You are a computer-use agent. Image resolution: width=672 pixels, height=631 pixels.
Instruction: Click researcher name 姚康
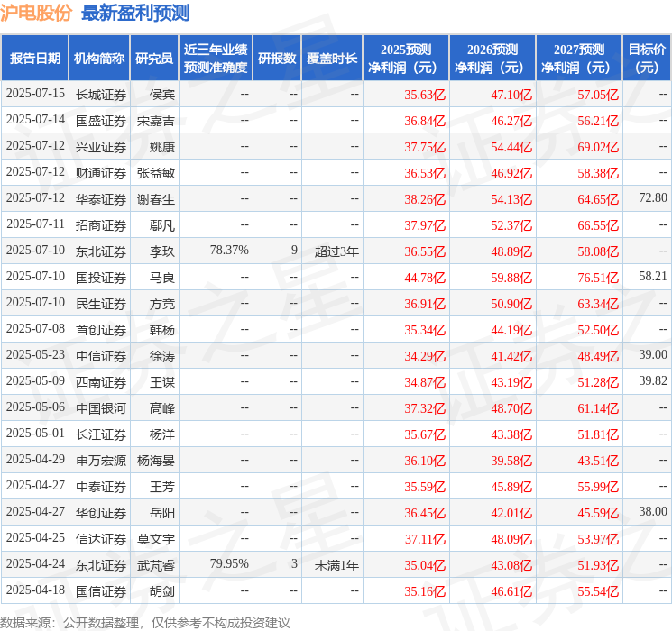click(x=162, y=147)
